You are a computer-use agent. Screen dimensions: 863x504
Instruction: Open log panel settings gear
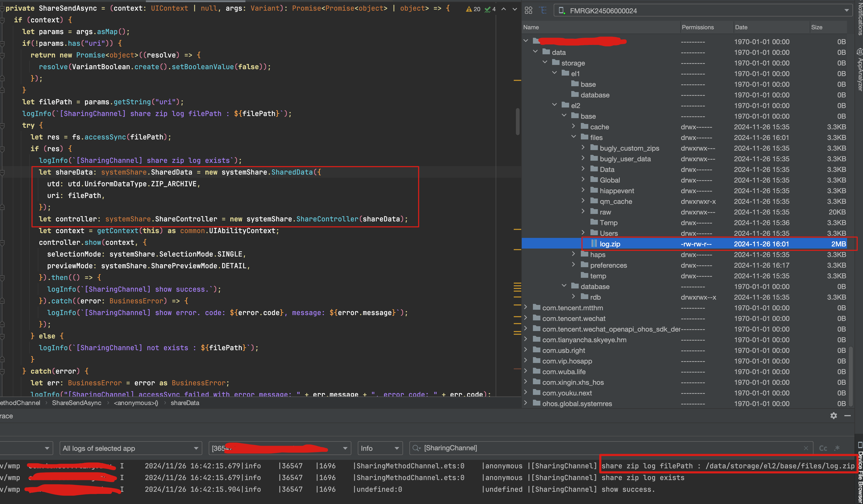click(x=833, y=415)
